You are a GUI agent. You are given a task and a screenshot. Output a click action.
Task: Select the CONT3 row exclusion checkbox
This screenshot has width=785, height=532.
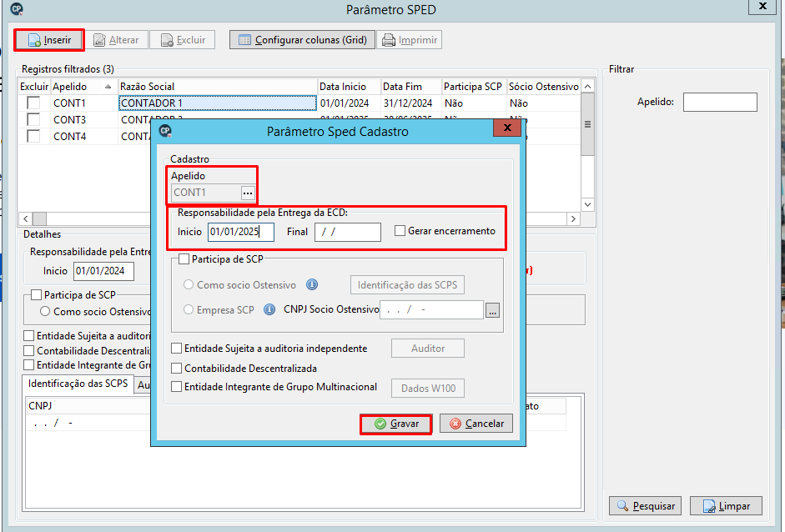pos(33,119)
